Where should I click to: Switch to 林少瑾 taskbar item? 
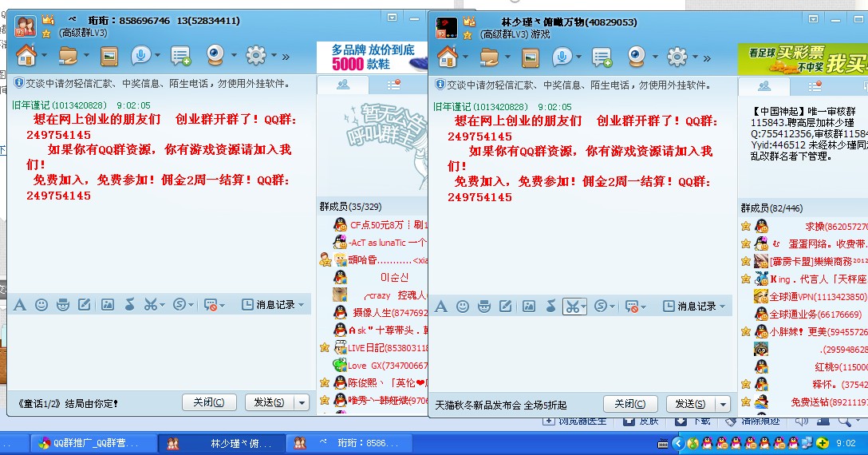point(222,443)
